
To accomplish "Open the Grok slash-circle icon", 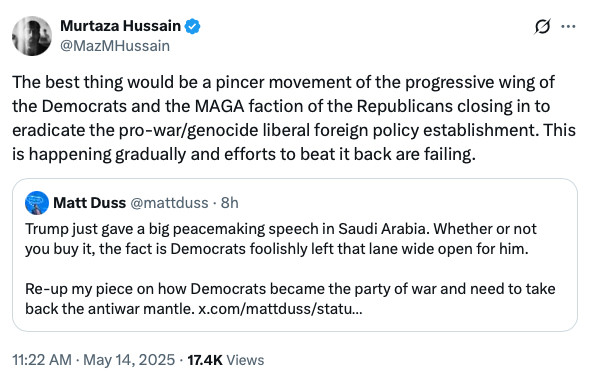I will coord(542,27).
